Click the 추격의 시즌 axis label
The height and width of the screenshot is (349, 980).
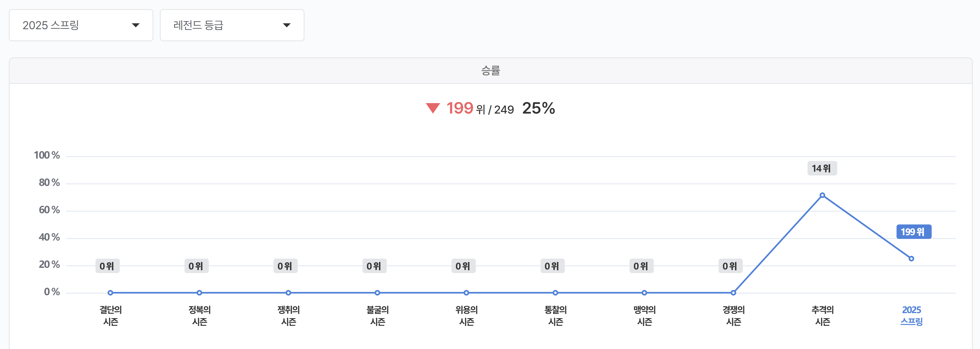[x=823, y=316]
